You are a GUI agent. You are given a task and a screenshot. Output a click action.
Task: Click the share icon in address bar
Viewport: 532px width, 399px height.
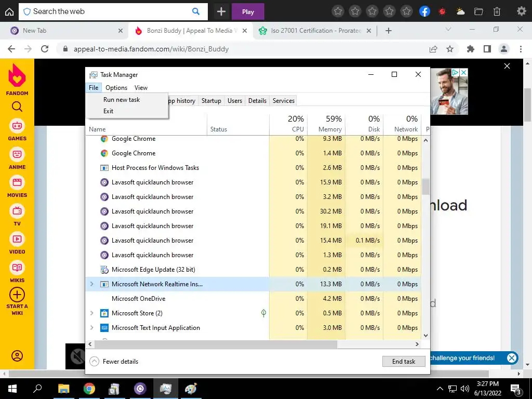(433, 49)
